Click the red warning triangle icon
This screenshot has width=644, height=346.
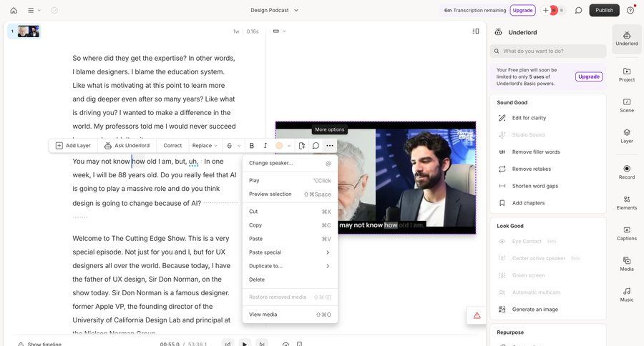(477, 316)
